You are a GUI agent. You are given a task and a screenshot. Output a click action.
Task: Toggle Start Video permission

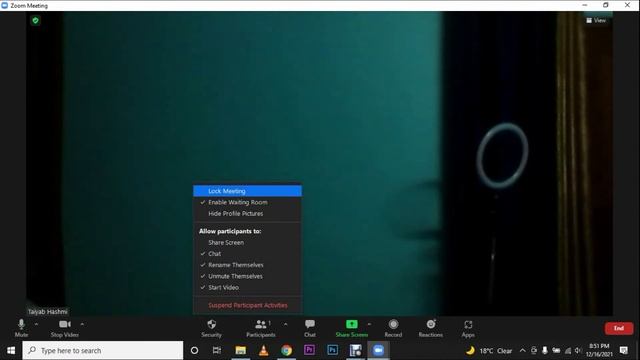point(247,287)
